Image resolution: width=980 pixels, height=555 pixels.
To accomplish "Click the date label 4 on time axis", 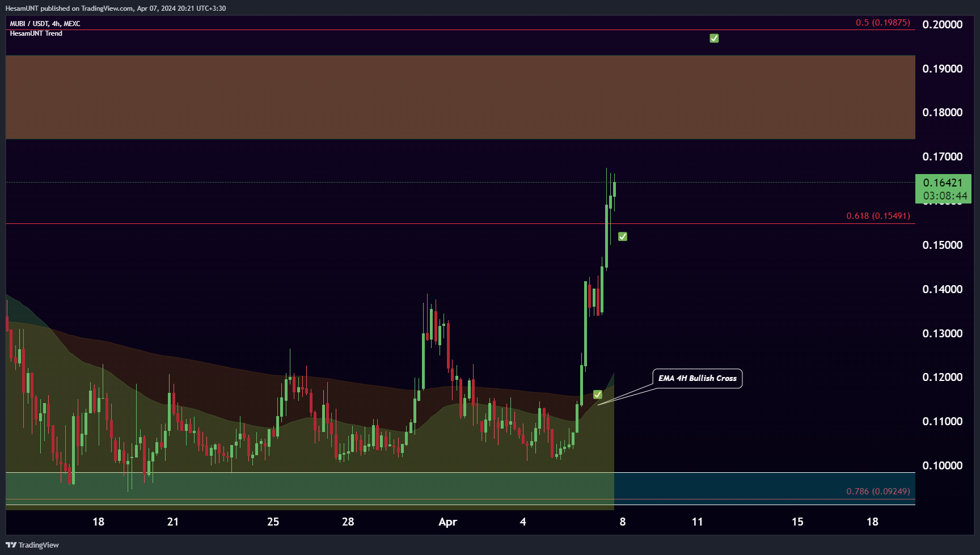I will point(522,522).
